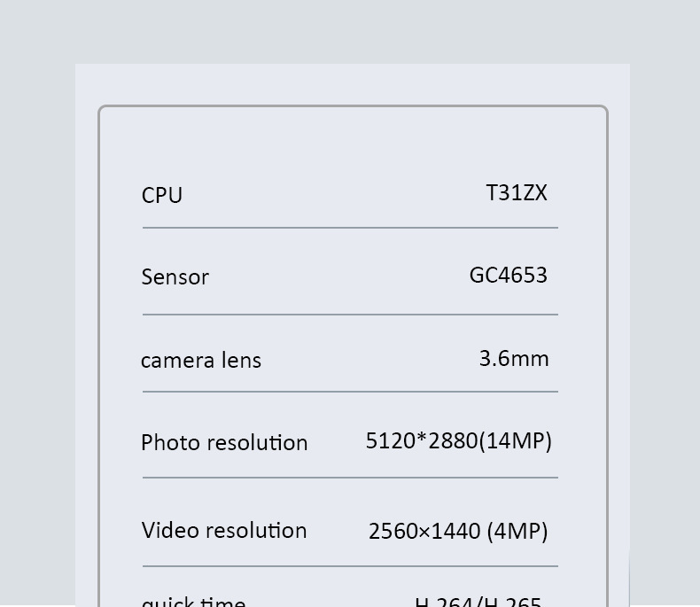Click the divider line under the Sensor row

point(350,315)
